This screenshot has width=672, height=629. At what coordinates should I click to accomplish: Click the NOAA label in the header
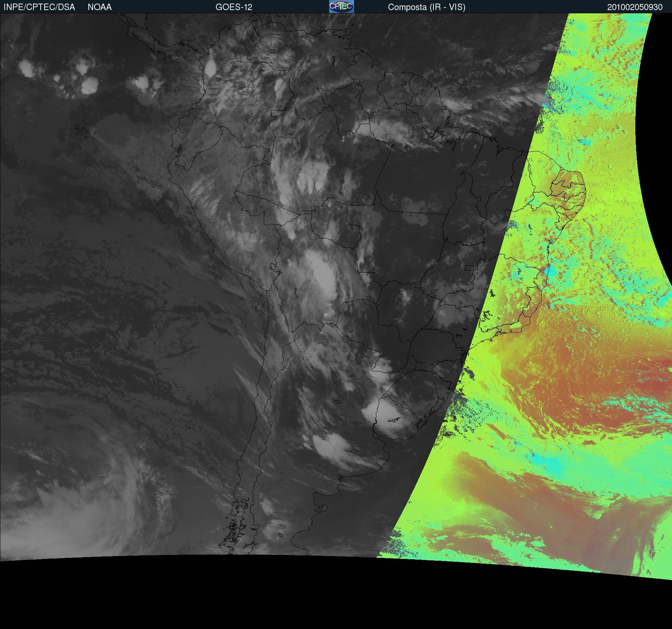(100, 7)
